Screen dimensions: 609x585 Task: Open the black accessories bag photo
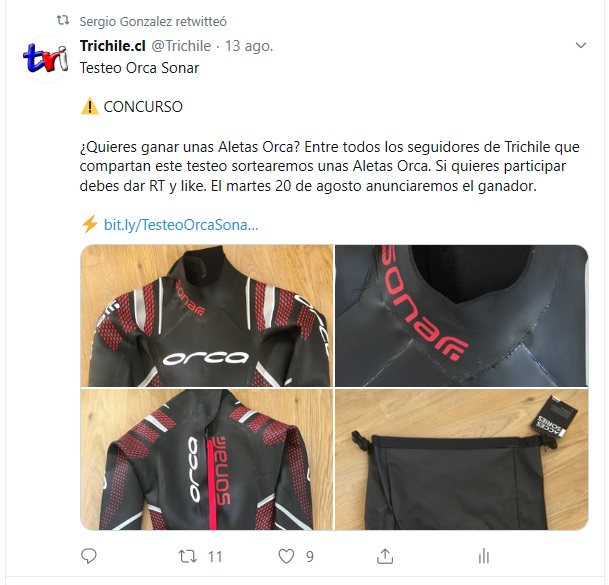pos(462,460)
